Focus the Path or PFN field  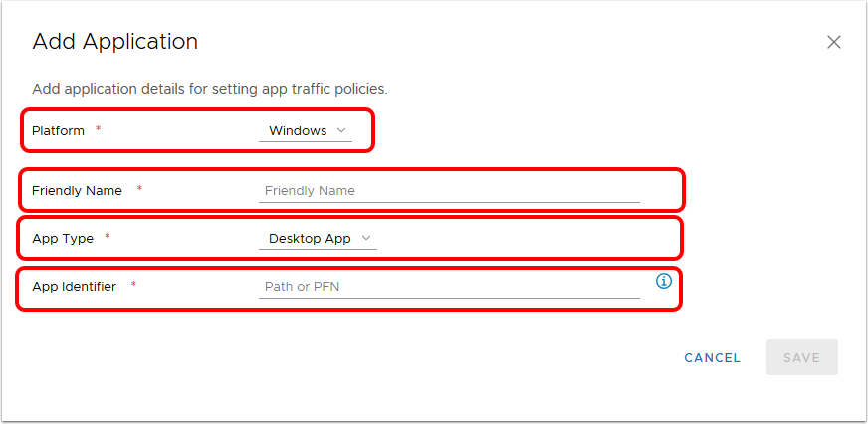pos(448,287)
